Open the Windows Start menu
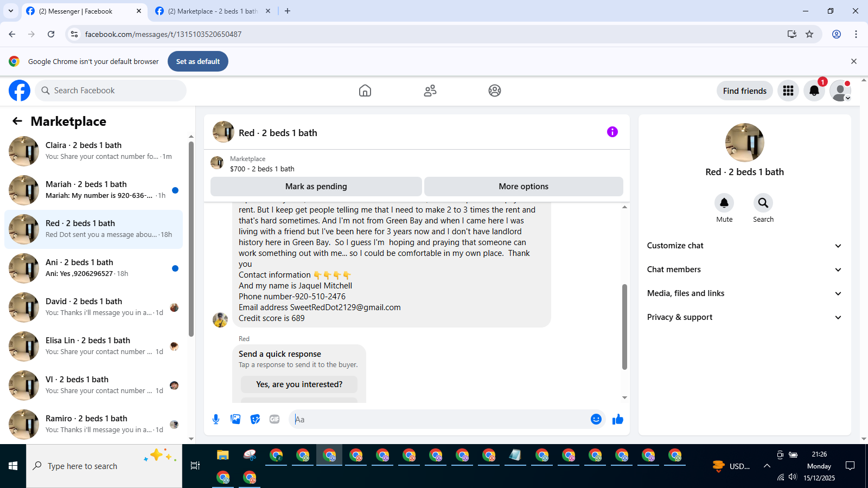 (x=13, y=466)
